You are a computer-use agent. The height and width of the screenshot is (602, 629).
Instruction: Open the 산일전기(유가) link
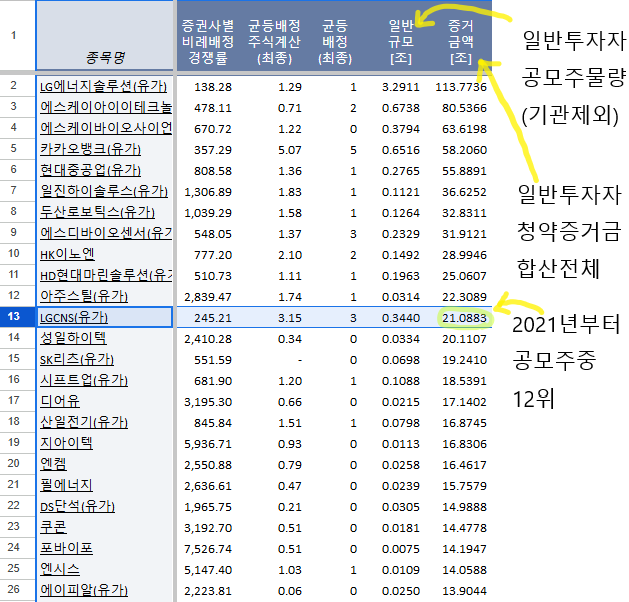(84, 422)
